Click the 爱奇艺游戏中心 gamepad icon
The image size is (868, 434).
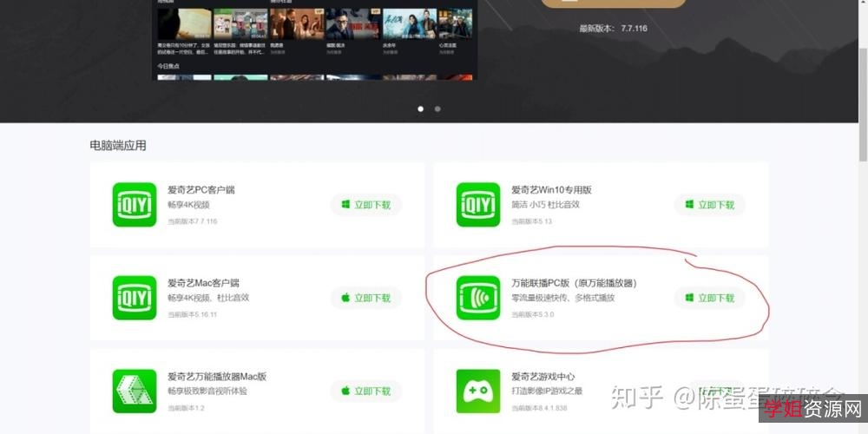[478, 391]
